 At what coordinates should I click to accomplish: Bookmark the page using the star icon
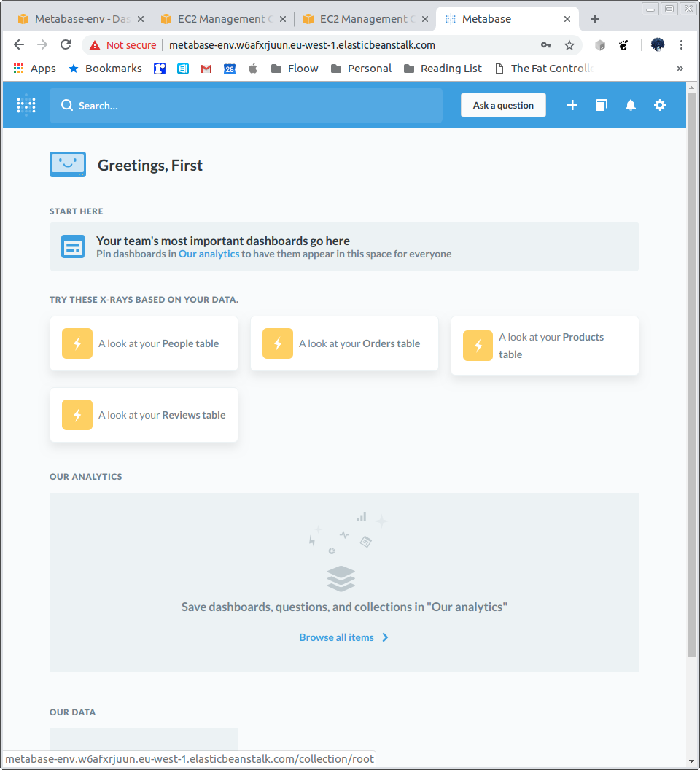click(x=569, y=44)
